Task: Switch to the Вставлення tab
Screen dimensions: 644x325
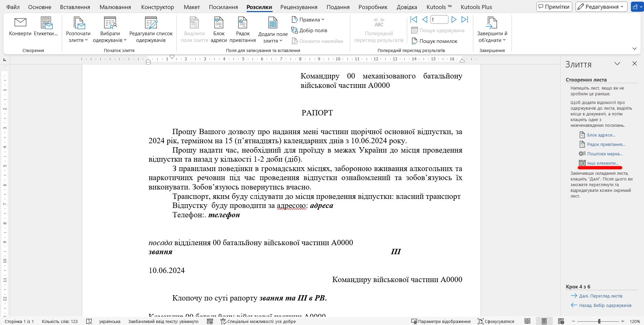Action: [75, 7]
